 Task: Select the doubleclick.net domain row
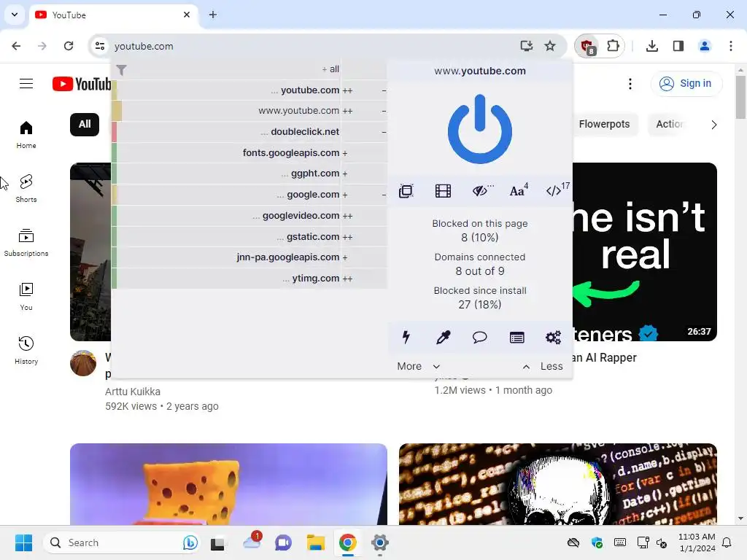pyautogui.click(x=249, y=132)
